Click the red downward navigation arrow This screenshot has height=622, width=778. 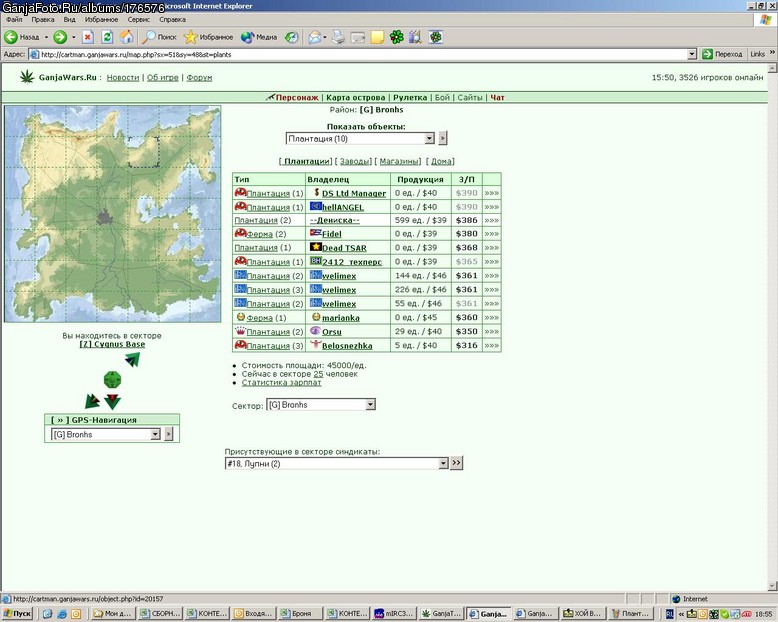113,401
